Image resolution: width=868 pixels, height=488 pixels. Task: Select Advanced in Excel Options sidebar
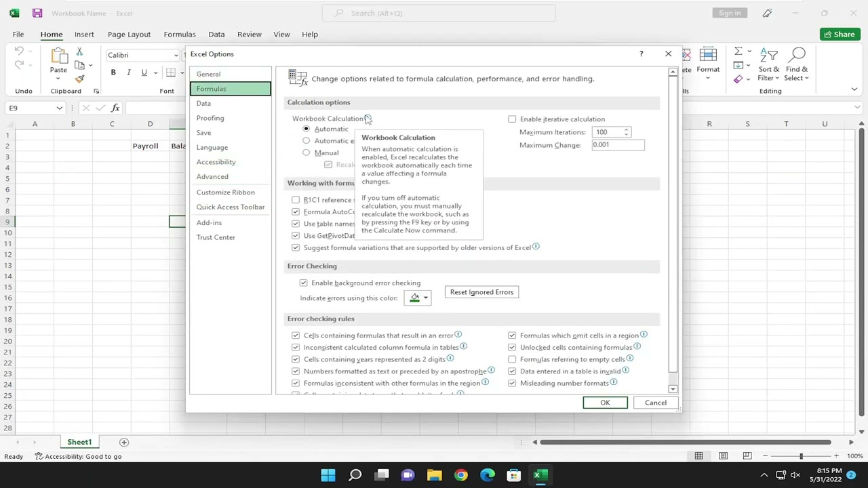pyautogui.click(x=231, y=176)
